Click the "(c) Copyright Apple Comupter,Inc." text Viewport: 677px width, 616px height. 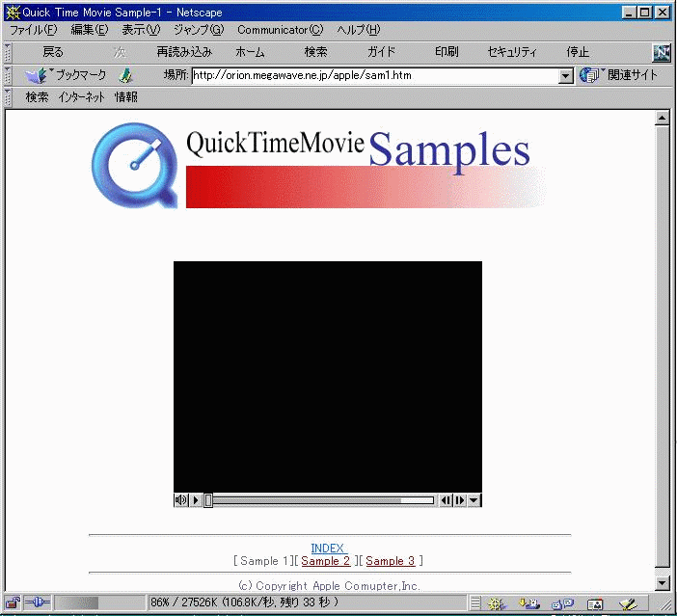(x=329, y=586)
